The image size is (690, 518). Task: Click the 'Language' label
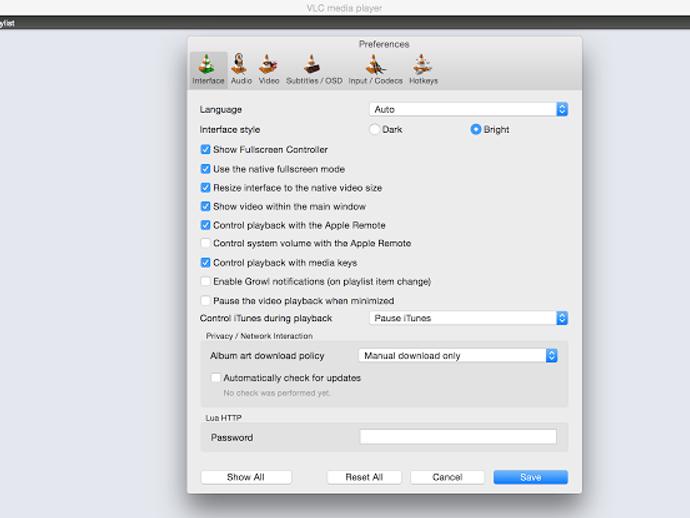220,110
